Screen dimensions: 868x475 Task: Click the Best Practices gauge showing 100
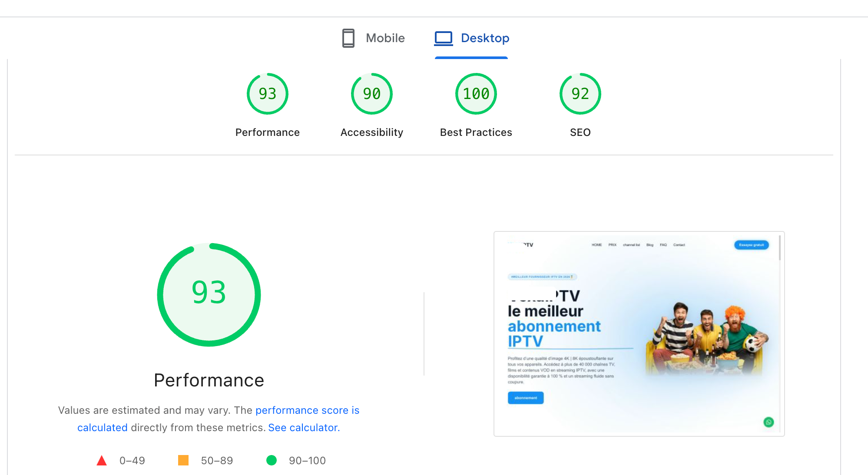coord(475,93)
